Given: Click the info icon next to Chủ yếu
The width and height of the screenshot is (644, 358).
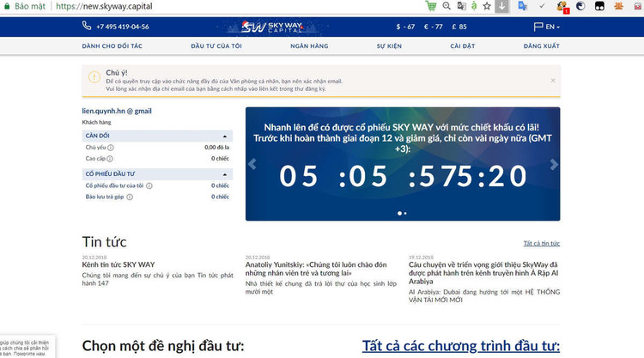Looking at the screenshot, I should point(111,148).
